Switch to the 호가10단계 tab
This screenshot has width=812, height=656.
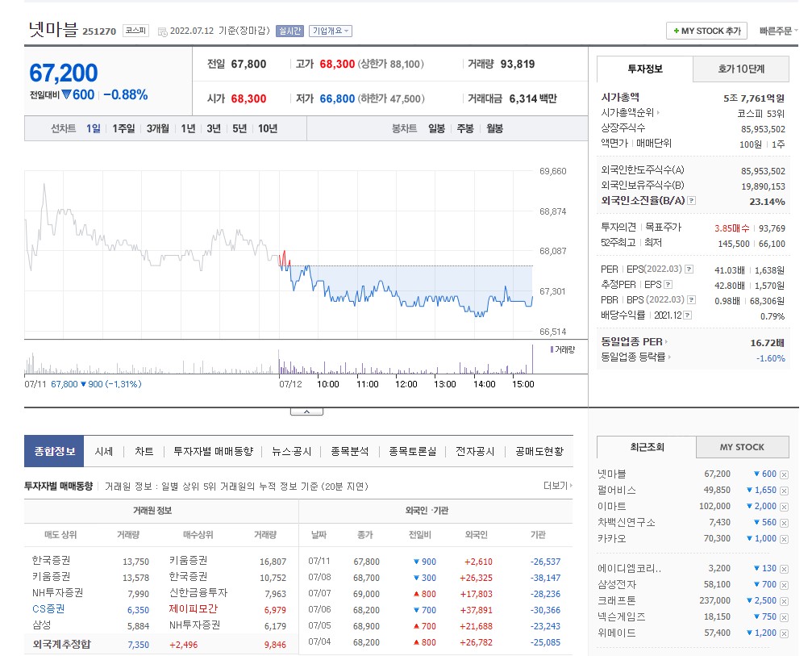[741, 69]
